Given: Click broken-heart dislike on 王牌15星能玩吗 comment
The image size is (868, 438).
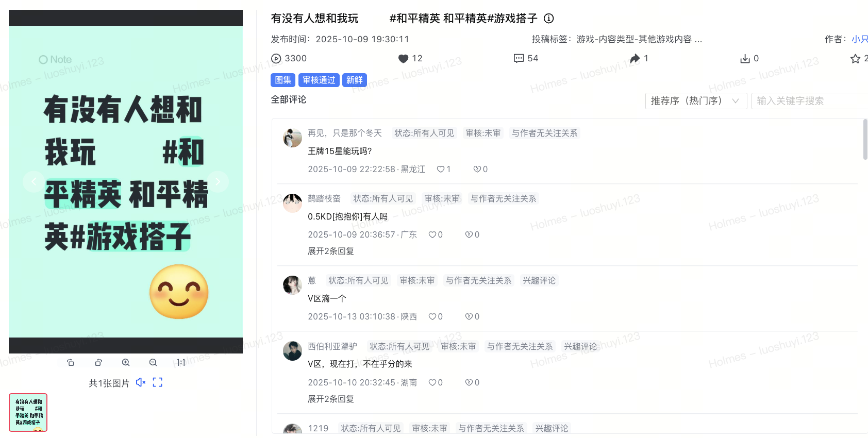Looking at the screenshot, I should [x=477, y=170].
